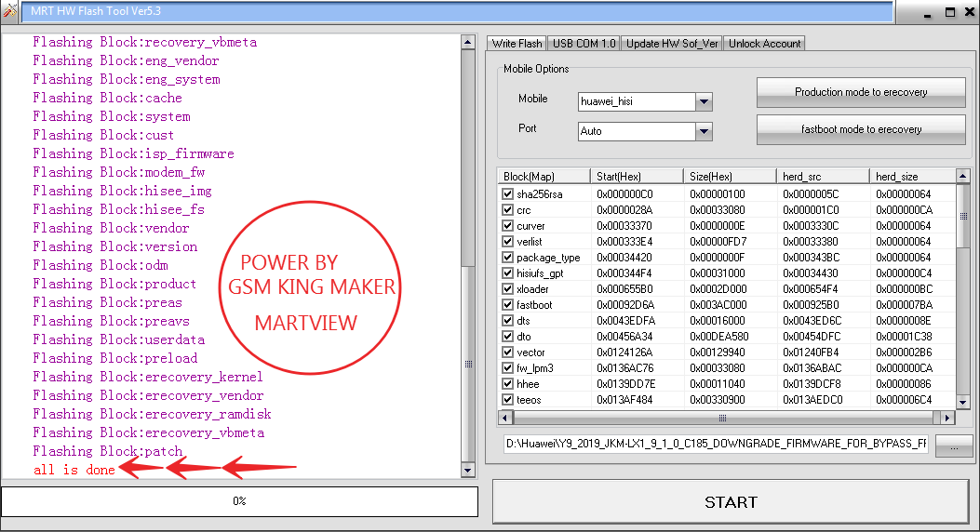980x532 pixels.
Task: Click fastboot mode to erecovery button
Action: coord(861,129)
